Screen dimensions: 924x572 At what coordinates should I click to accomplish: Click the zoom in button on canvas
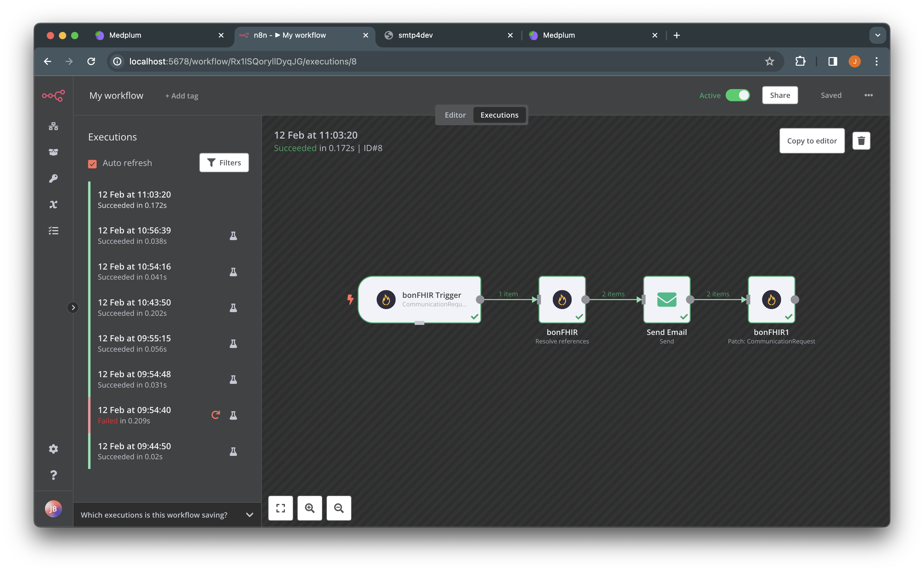point(310,507)
